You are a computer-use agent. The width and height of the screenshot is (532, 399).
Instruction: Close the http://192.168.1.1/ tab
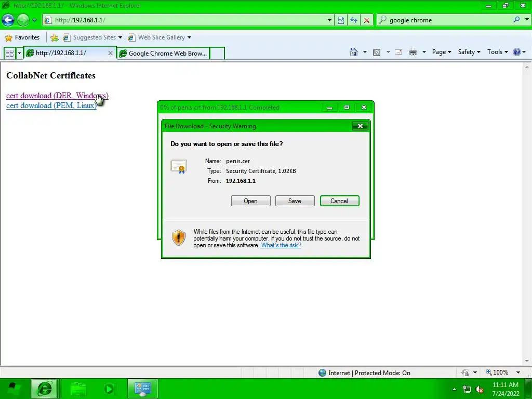click(x=110, y=53)
